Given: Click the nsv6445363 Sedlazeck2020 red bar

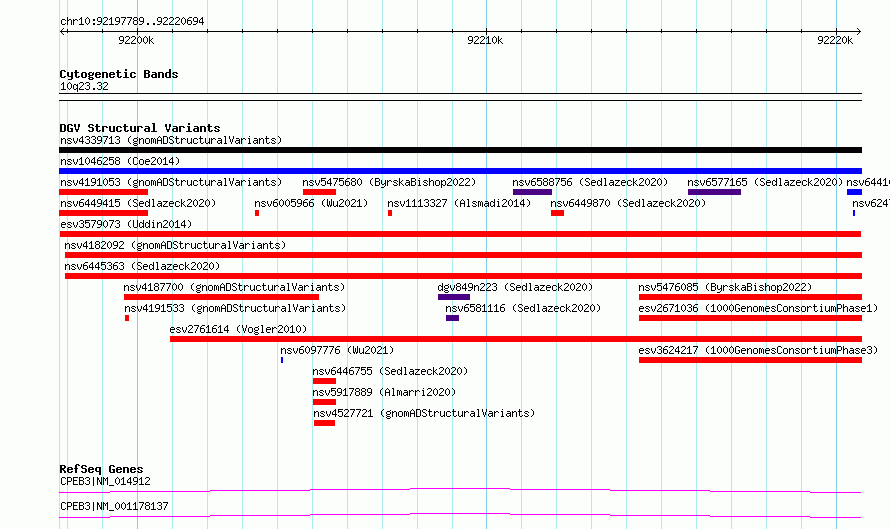Looking at the screenshot, I should 463,276.
